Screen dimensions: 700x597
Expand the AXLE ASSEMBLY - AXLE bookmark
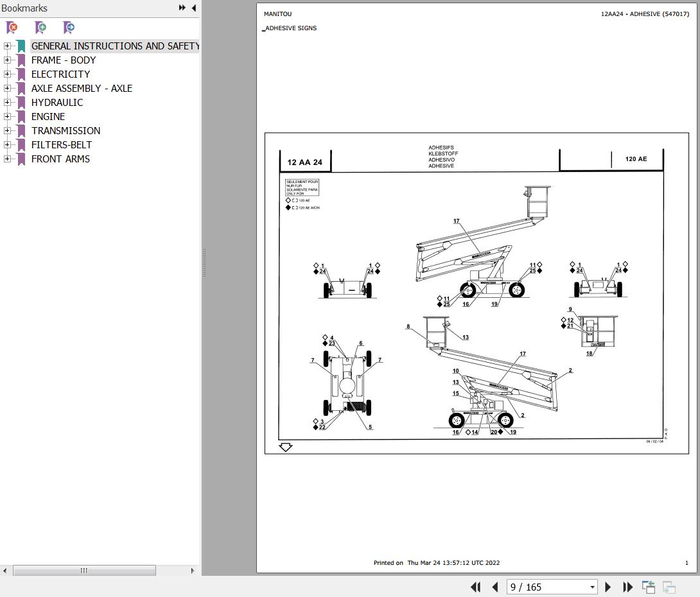[7, 89]
